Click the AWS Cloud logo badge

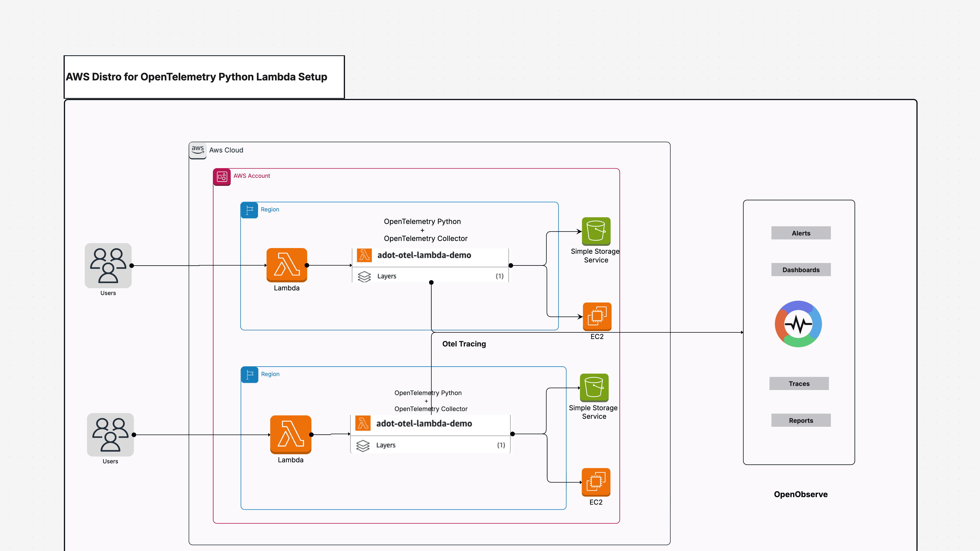[197, 150]
